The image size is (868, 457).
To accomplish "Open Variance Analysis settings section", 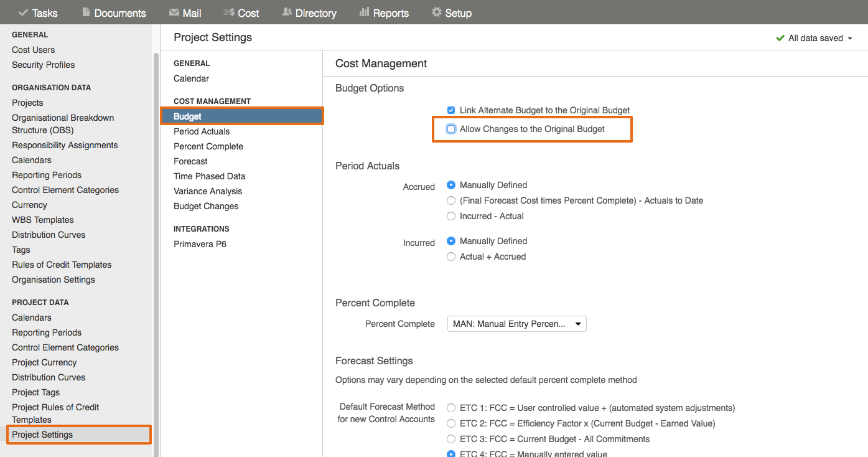I will (x=208, y=191).
